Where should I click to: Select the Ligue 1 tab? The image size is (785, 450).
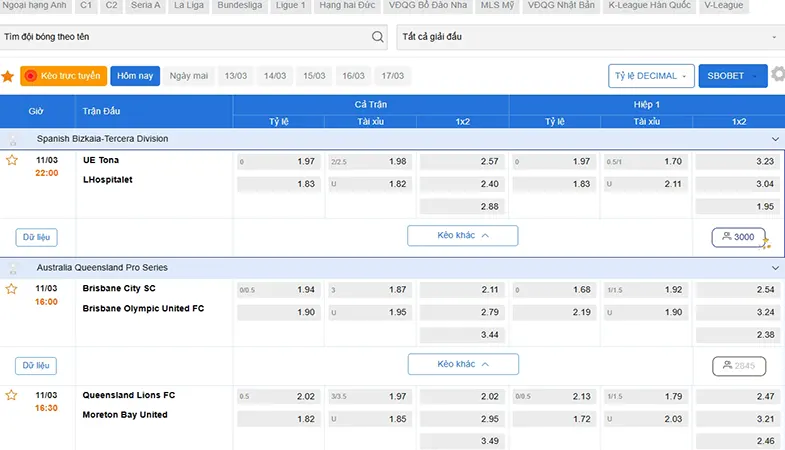click(290, 6)
